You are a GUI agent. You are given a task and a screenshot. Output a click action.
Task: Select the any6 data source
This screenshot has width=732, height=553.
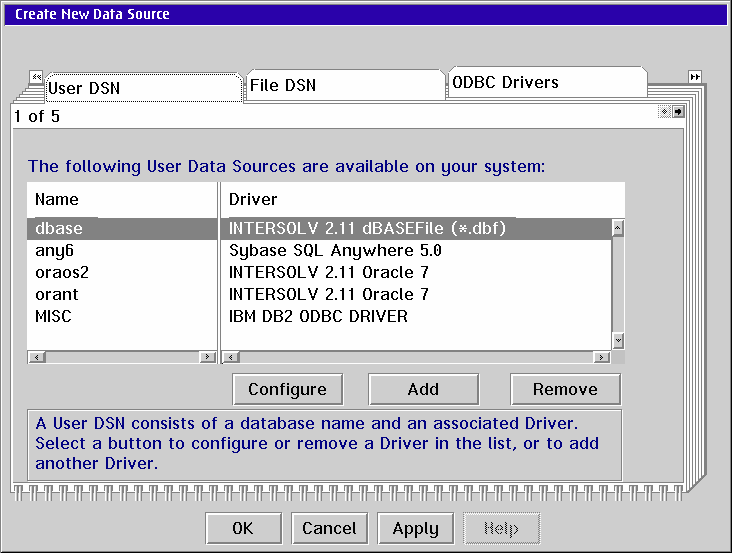click(122, 251)
